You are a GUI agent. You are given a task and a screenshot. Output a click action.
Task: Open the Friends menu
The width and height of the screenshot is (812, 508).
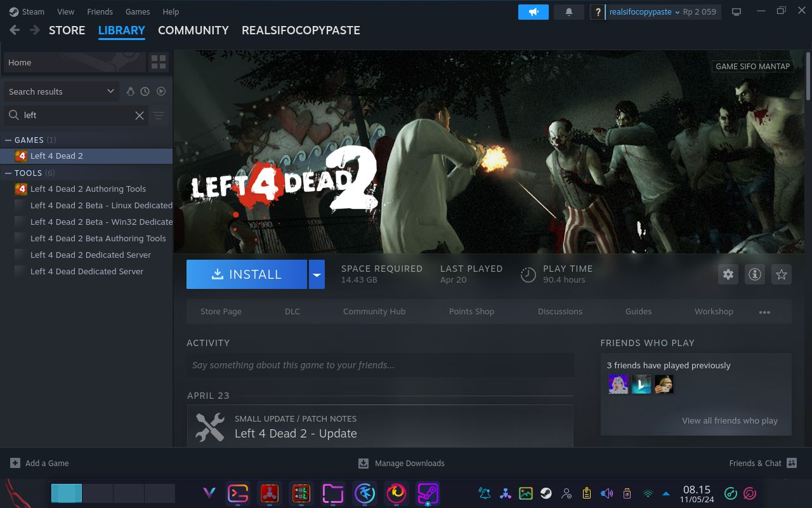click(100, 11)
